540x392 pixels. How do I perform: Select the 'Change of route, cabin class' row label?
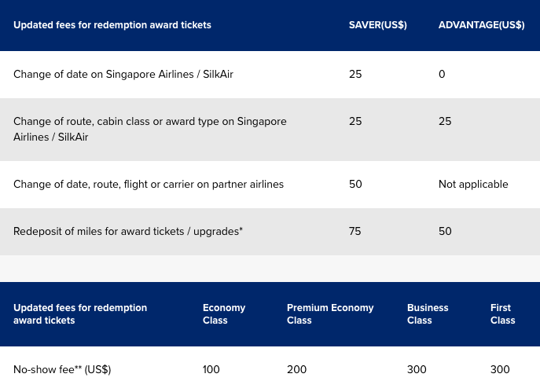[149, 130]
